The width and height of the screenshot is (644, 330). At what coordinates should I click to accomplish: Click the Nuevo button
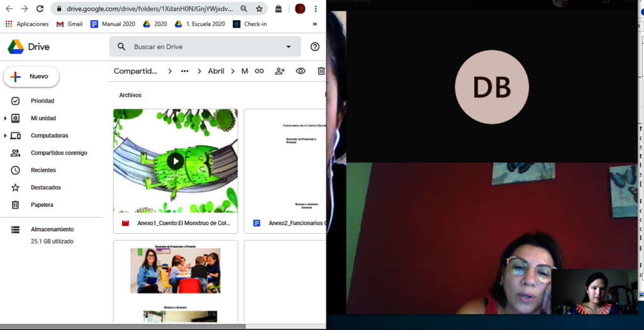31,77
